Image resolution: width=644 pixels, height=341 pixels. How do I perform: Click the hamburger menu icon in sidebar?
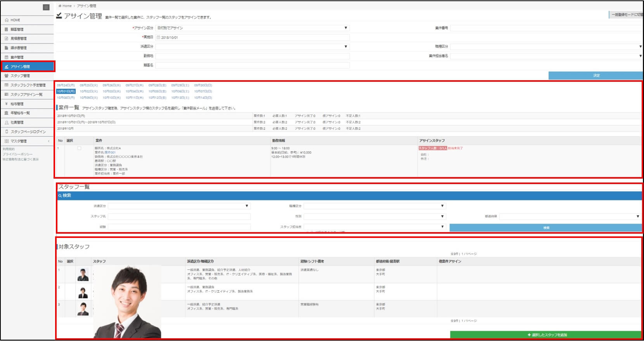tap(46, 7)
